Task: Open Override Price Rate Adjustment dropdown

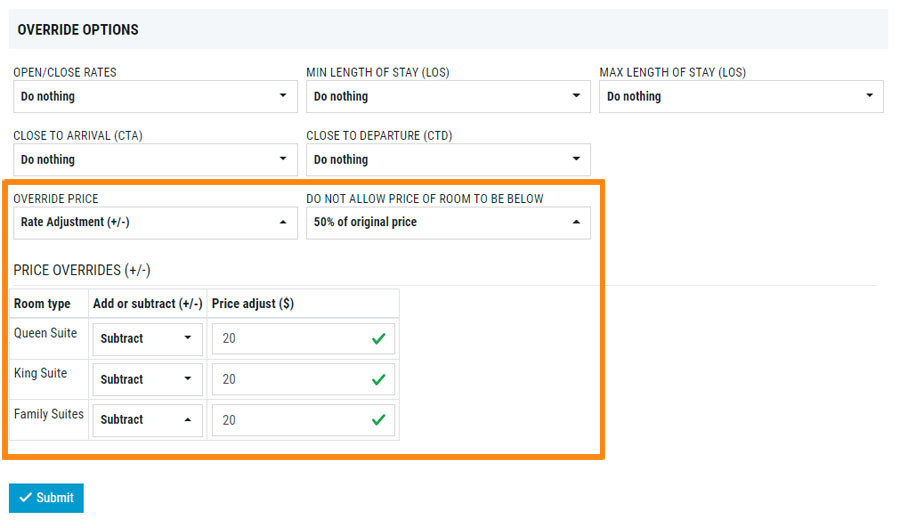Action: click(x=155, y=223)
